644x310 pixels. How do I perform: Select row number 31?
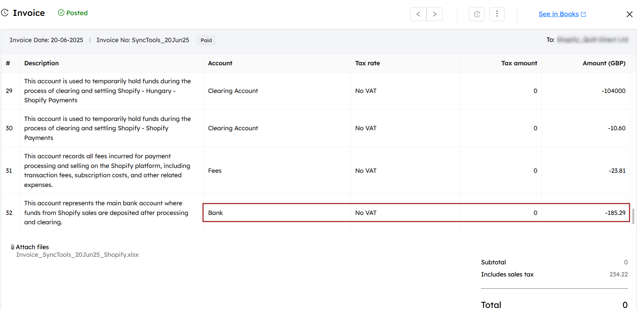tap(9, 171)
